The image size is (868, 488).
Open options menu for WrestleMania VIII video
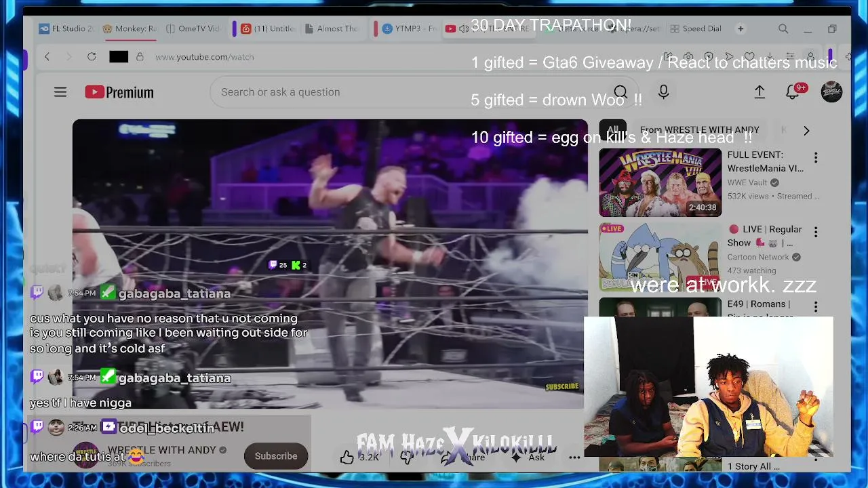pyautogui.click(x=816, y=158)
